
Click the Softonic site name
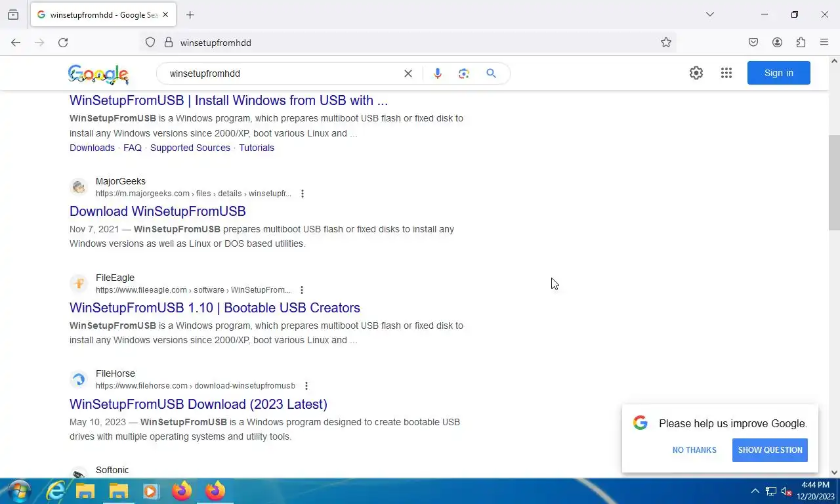coord(112,470)
